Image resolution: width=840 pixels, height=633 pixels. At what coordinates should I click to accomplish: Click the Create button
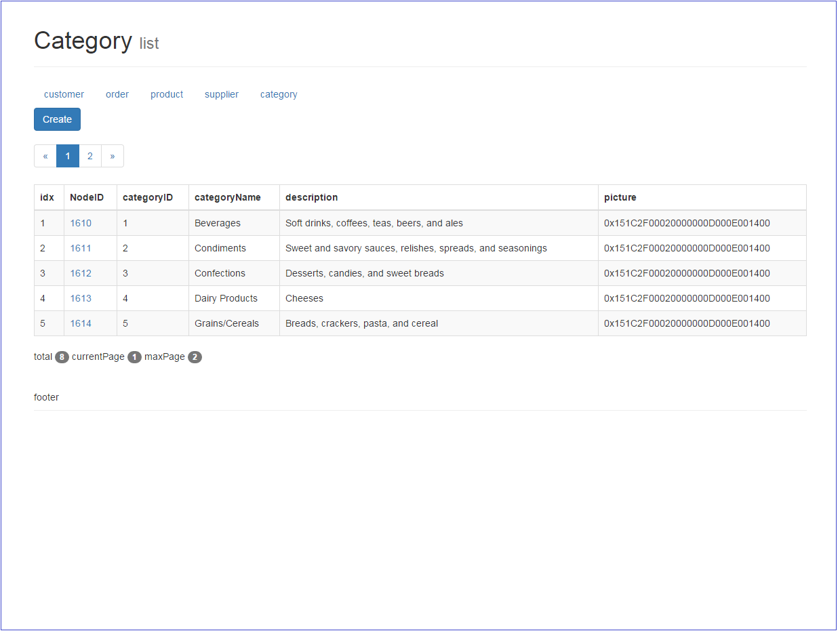click(x=57, y=119)
